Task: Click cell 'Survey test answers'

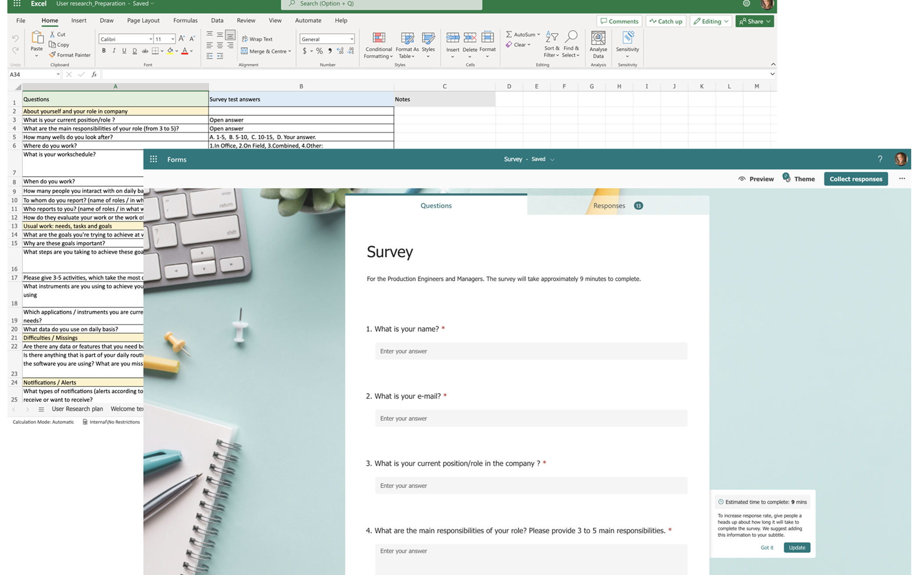Action: [x=301, y=99]
